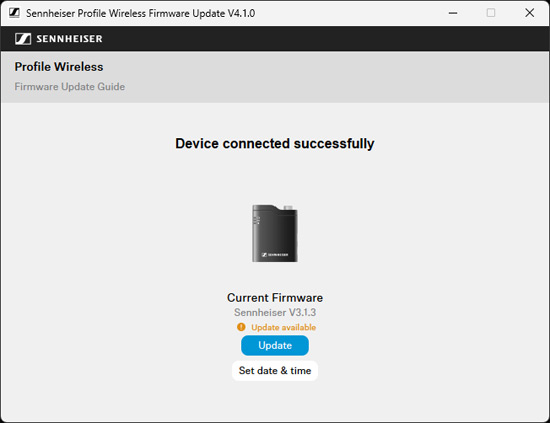This screenshot has height=423, width=550.
Task: Open the Set date & time option
Action: [275, 371]
